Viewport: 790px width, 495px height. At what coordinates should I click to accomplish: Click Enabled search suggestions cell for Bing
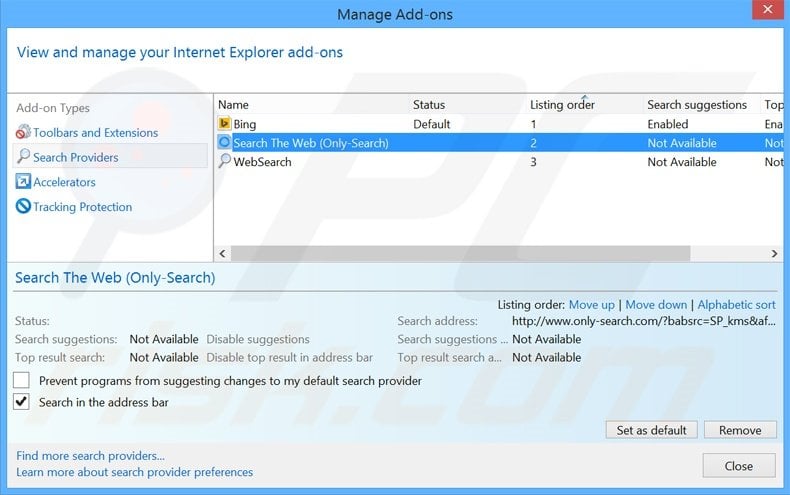click(x=668, y=124)
